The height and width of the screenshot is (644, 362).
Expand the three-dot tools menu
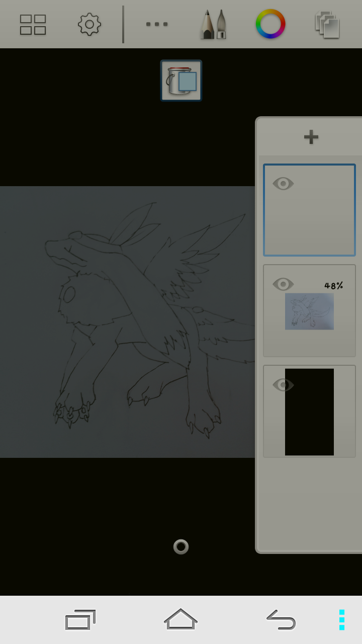(x=157, y=24)
